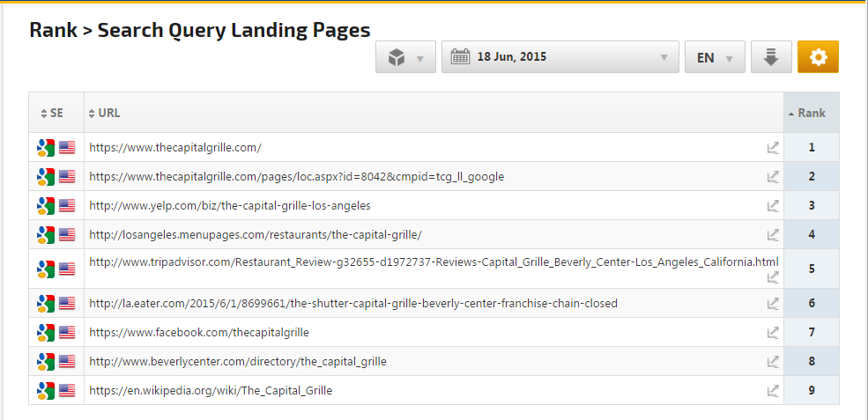Open the cube package dropdown
The width and height of the screenshot is (868, 420).
(405, 57)
